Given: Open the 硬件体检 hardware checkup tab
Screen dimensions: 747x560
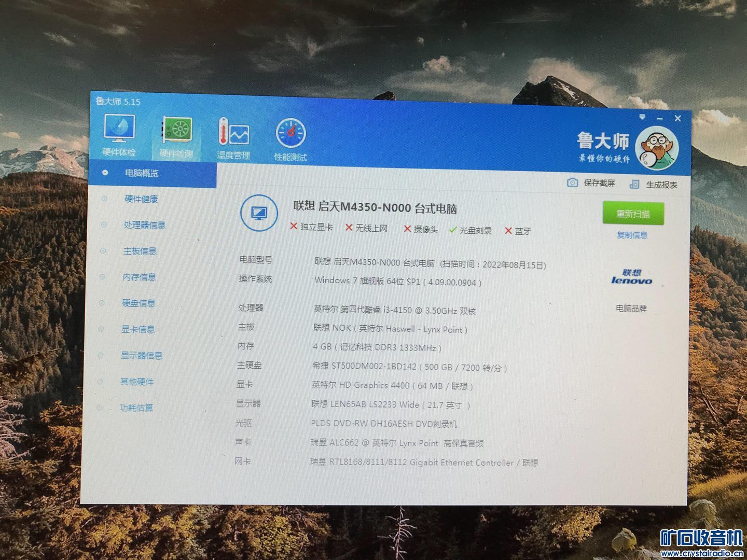Looking at the screenshot, I should (x=119, y=135).
